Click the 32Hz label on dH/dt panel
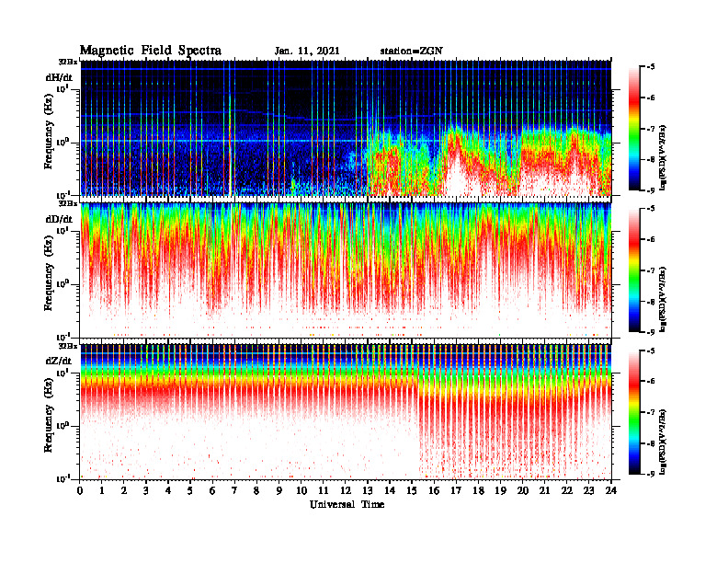728x563 pixels. [x=68, y=62]
